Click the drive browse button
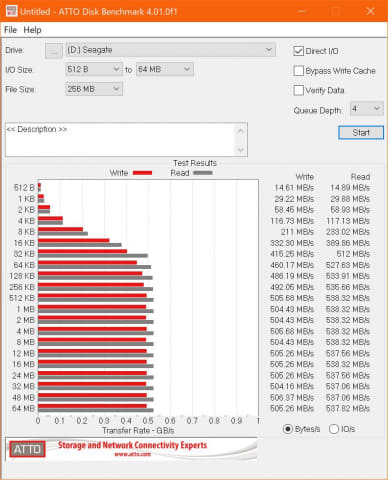The height and width of the screenshot is (480, 388). [54, 51]
